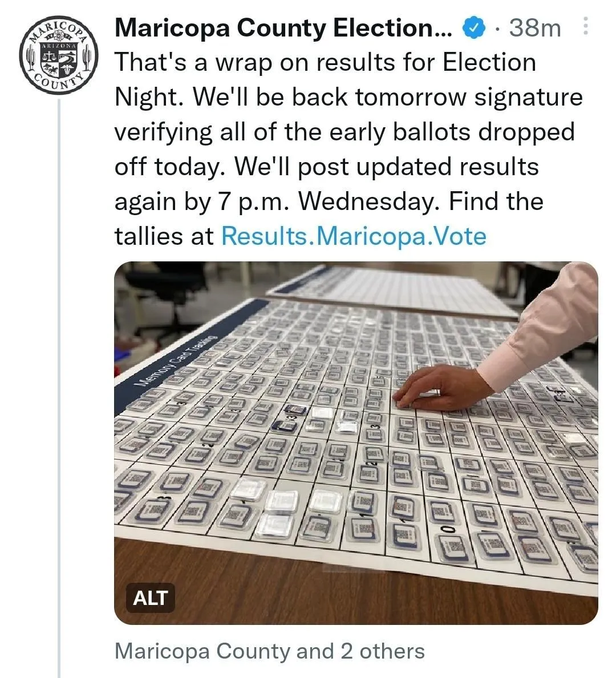Click the 38m tweet timestamp
The width and height of the screenshot is (616, 678).
(x=534, y=27)
